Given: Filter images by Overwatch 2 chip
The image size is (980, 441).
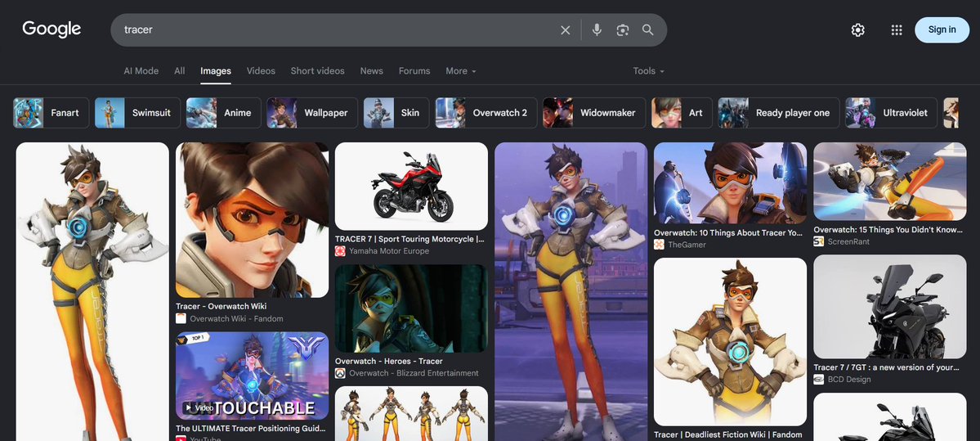Looking at the screenshot, I should (486, 113).
